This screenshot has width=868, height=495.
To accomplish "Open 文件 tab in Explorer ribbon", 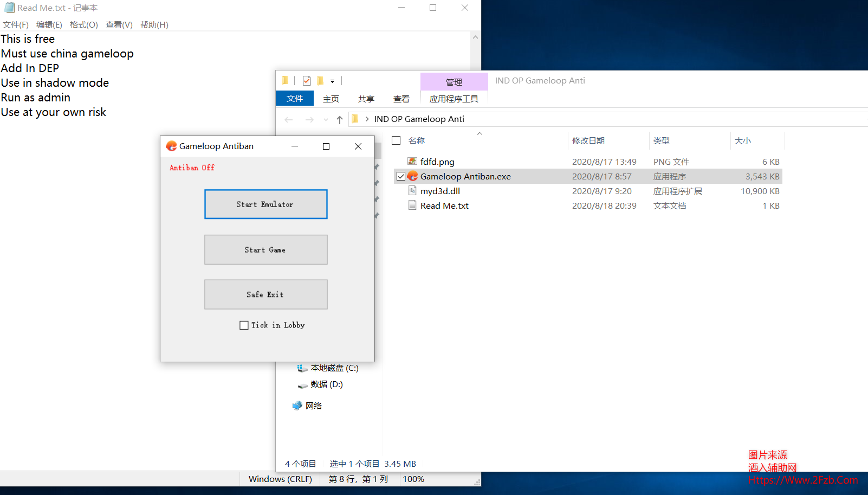I will 295,98.
